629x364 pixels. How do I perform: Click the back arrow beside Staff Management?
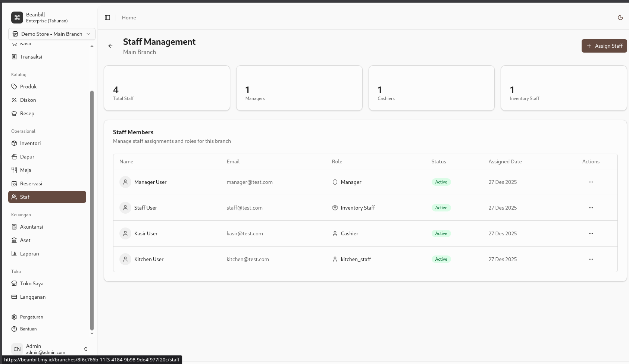pyautogui.click(x=110, y=46)
